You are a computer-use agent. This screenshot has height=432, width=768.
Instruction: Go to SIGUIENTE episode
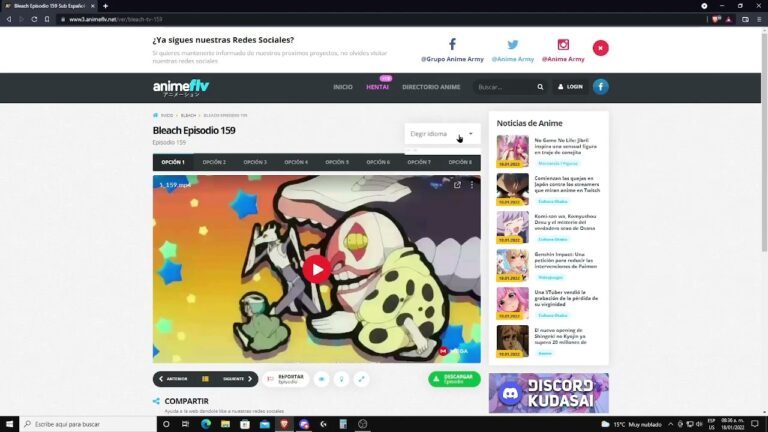click(x=238, y=379)
